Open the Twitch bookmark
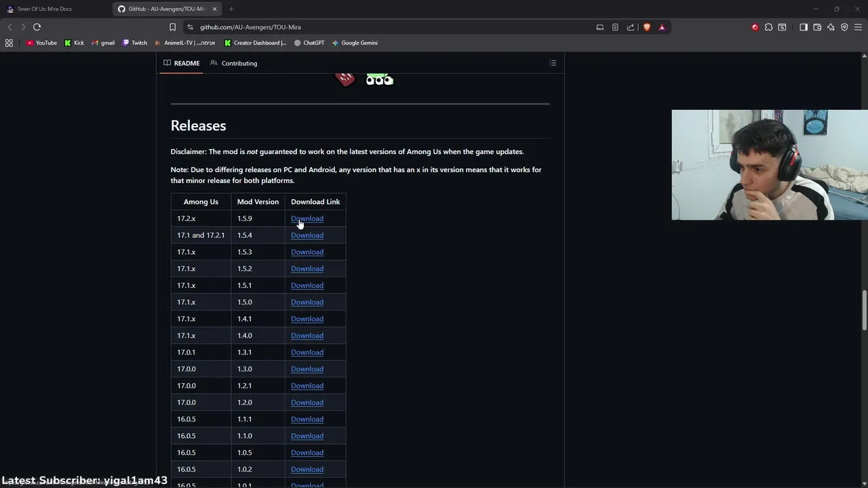The height and width of the screenshot is (488, 868). (x=135, y=43)
